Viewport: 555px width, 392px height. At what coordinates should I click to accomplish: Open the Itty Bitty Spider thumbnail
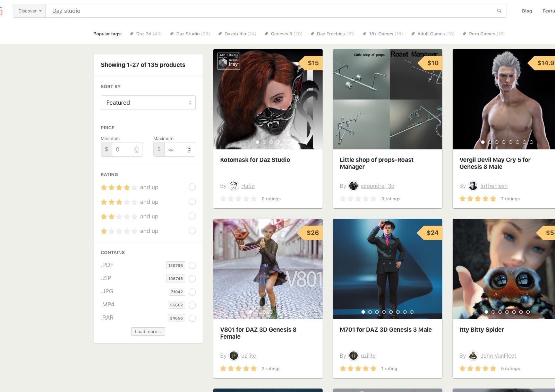(x=504, y=269)
